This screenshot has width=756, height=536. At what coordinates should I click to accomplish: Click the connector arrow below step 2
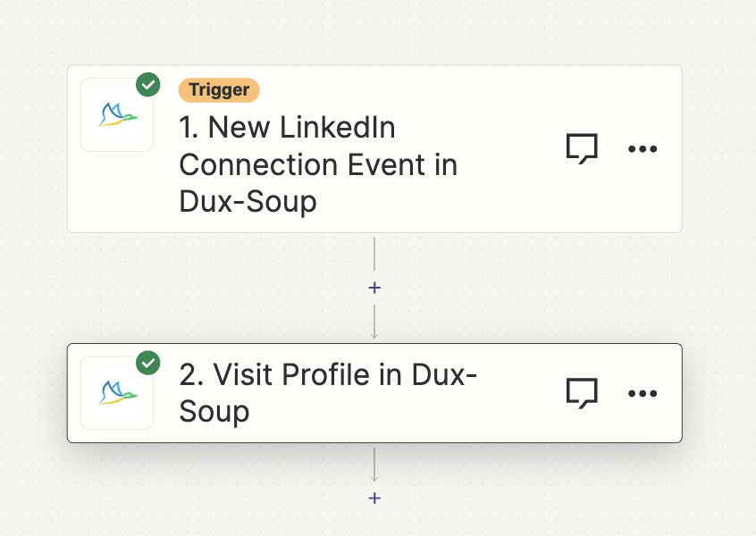[374, 466]
